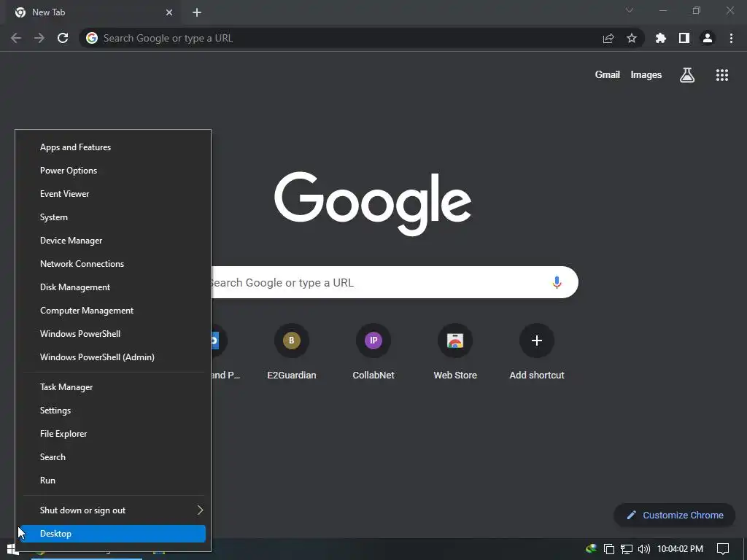Expand Shut down or sign out submenu
Viewport: 747px width, 560px height.
113,510
